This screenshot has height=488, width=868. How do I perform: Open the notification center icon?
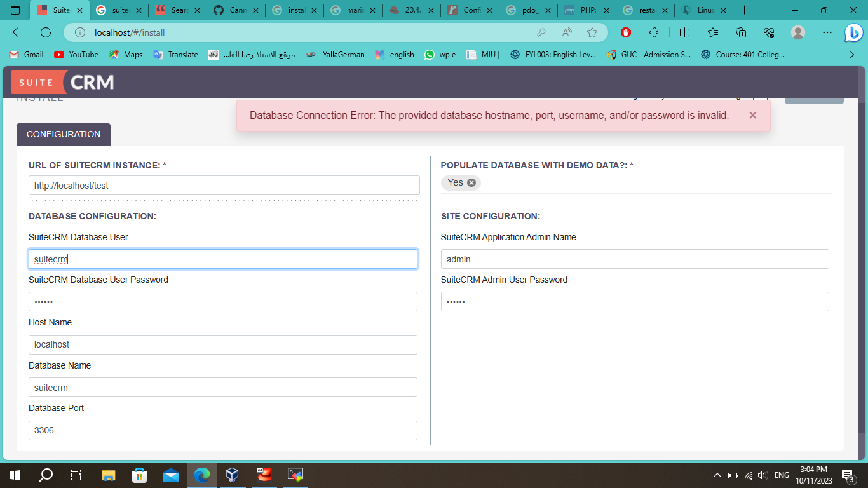click(848, 475)
